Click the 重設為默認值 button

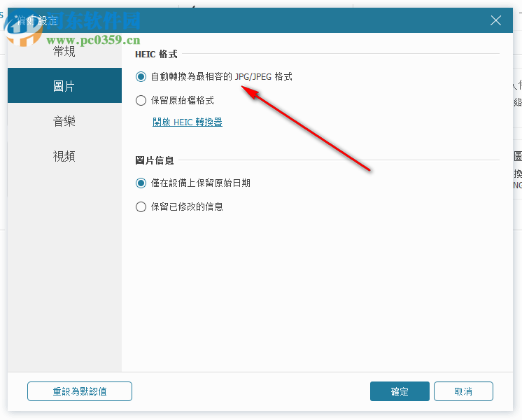click(x=80, y=391)
